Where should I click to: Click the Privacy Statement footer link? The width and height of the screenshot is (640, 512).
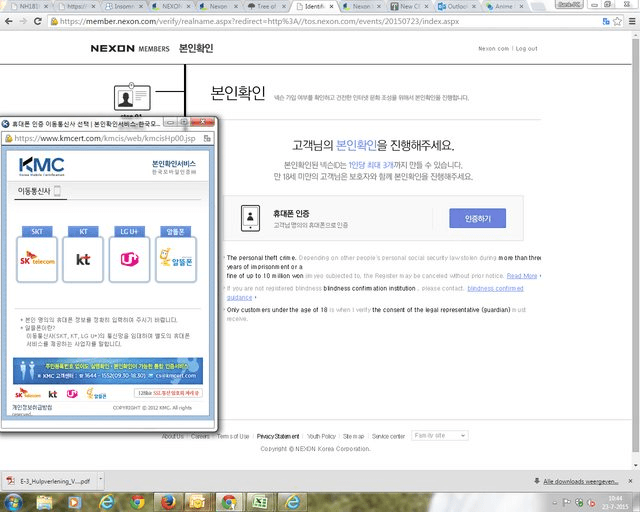point(277,437)
